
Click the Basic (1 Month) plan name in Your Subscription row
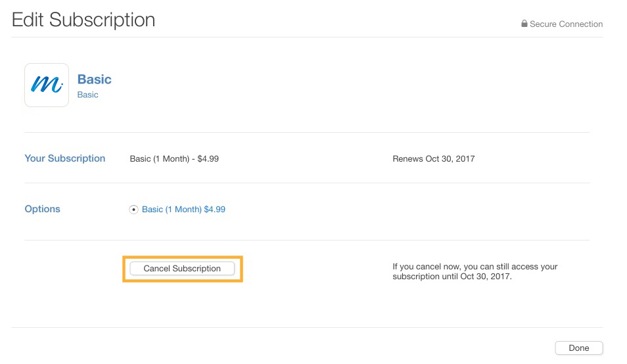pos(160,158)
